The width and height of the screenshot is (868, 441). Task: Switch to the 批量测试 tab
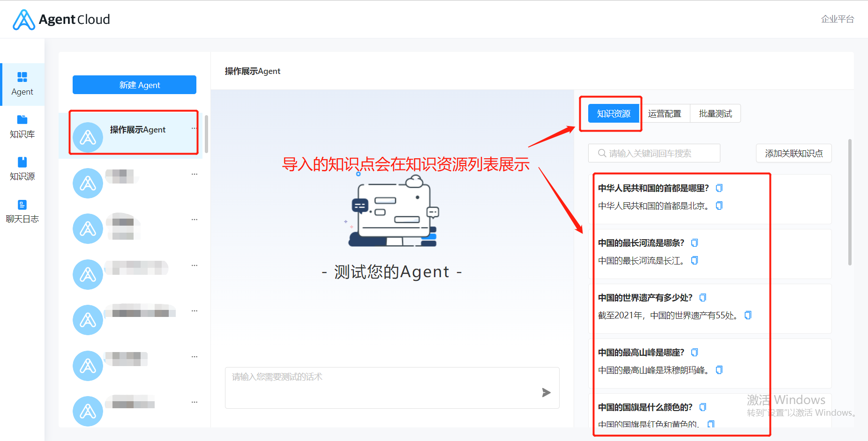[715, 114]
